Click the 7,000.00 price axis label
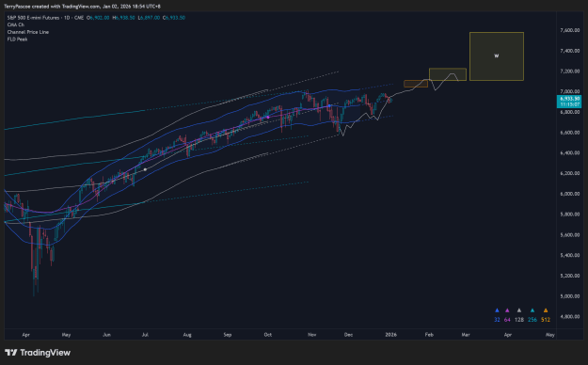 click(x=569, y=91)
